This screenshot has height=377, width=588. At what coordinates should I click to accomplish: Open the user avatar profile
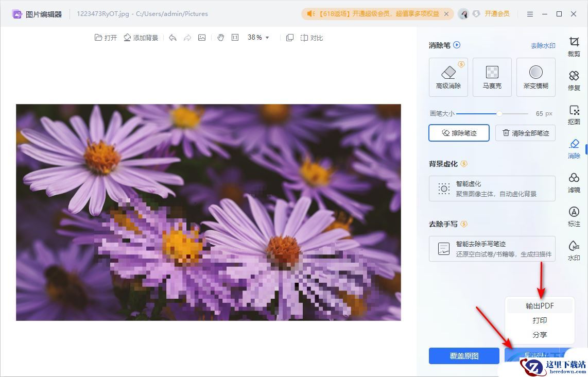point(463,14)
